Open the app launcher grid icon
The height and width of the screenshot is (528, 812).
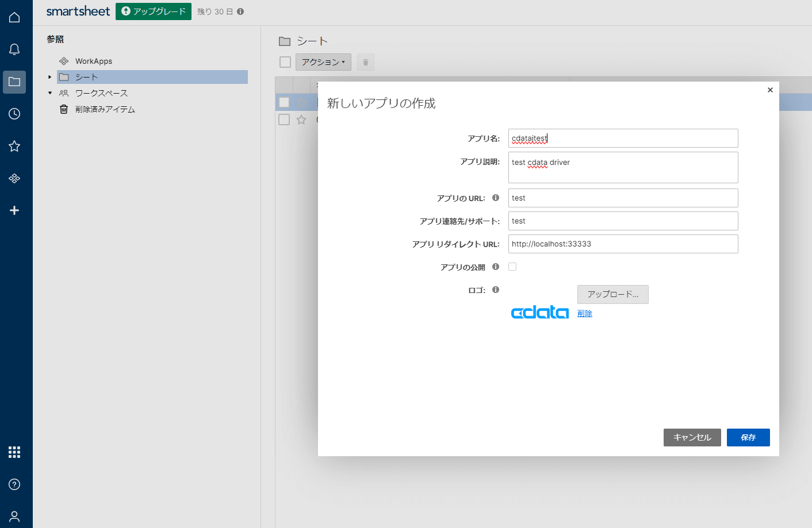point(14,452)
